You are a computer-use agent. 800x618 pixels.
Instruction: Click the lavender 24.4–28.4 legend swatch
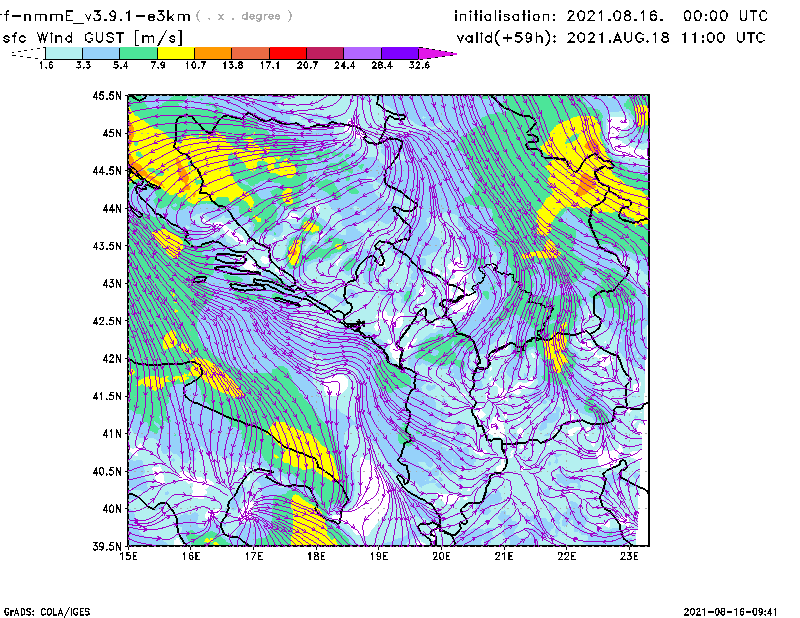362,53
